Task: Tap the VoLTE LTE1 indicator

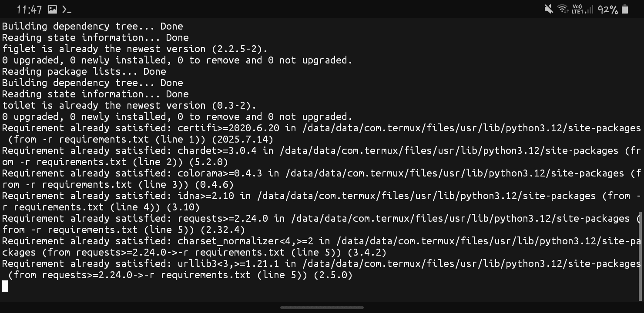Action: click(x=577, y=9)
